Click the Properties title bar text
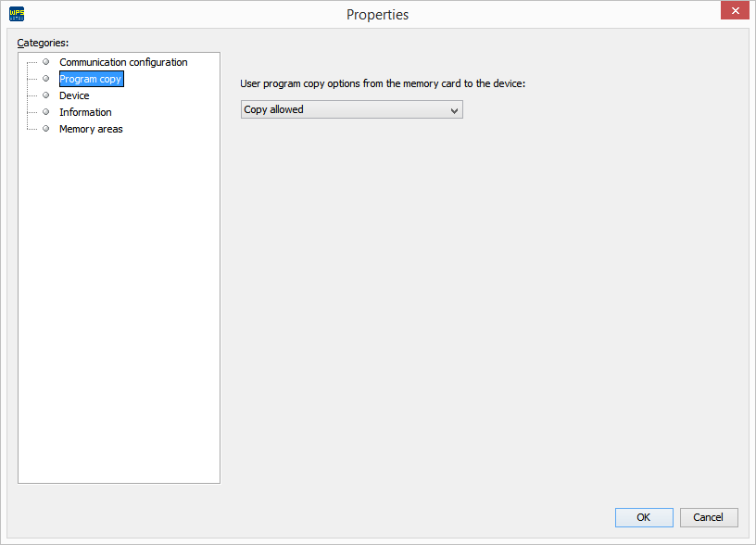This screenshot has height=545, width=756. (x=377, y=14)
